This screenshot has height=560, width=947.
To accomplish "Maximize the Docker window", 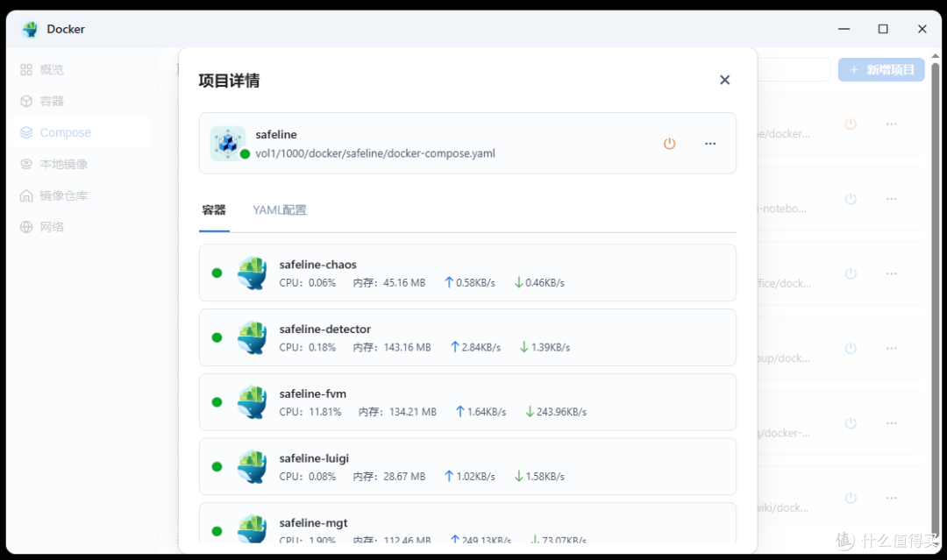I will click(883, 29).
